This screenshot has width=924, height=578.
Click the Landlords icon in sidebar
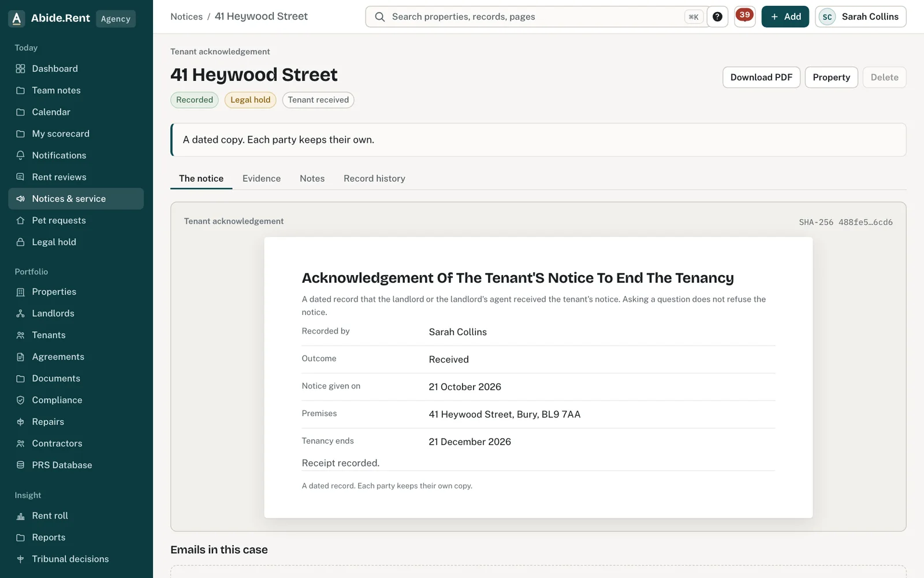point(20,313)
